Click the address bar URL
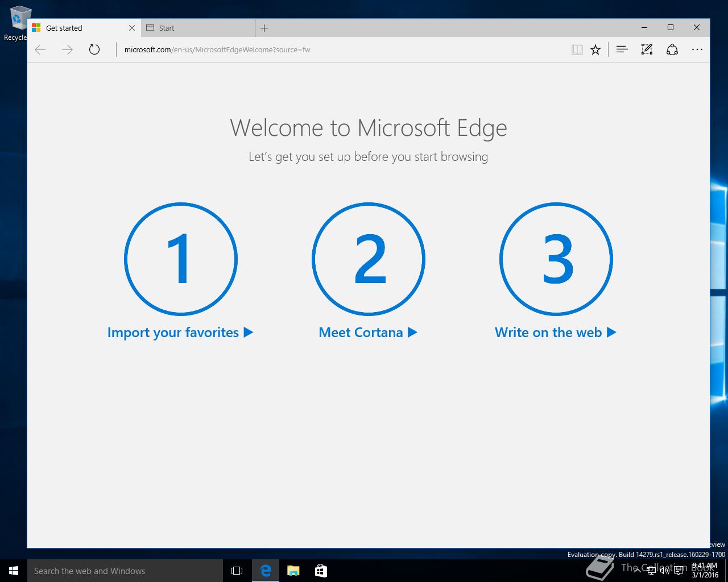 (x=217, y=50)
